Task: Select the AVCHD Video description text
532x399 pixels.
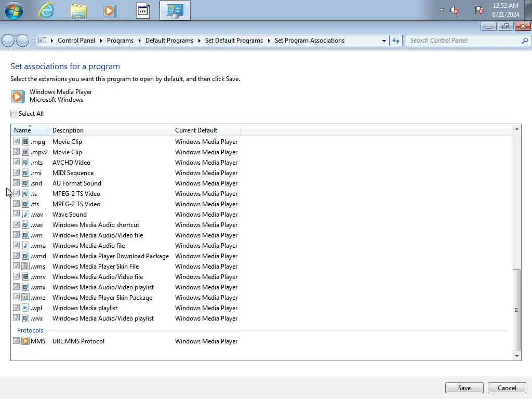Action: [x=71, y=163]
